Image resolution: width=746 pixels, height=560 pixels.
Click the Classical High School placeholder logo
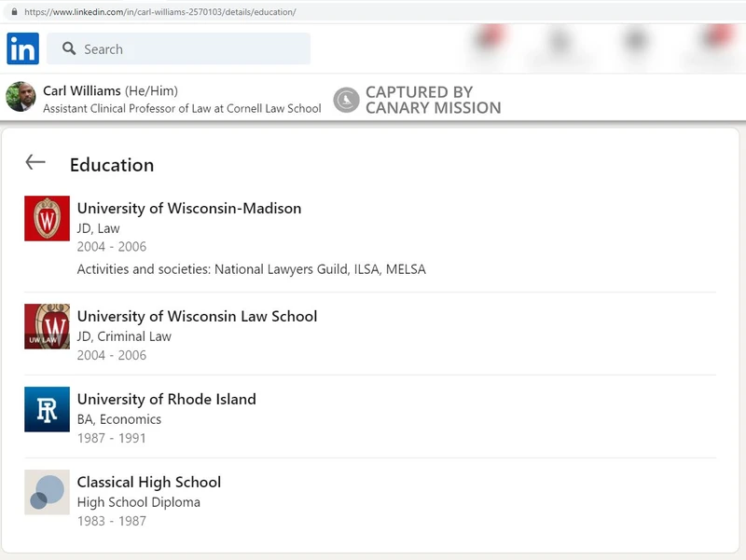pyautogui.click(x=48, y=493)
